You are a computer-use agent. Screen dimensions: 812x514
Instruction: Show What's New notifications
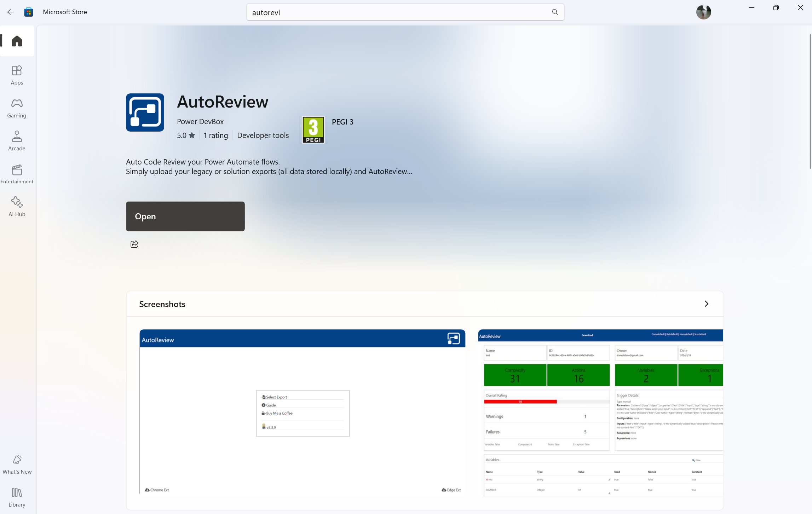pos(17,464)
